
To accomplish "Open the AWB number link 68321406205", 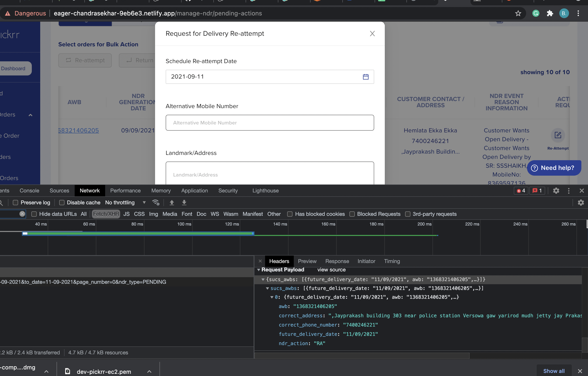I will coord(78,130).
